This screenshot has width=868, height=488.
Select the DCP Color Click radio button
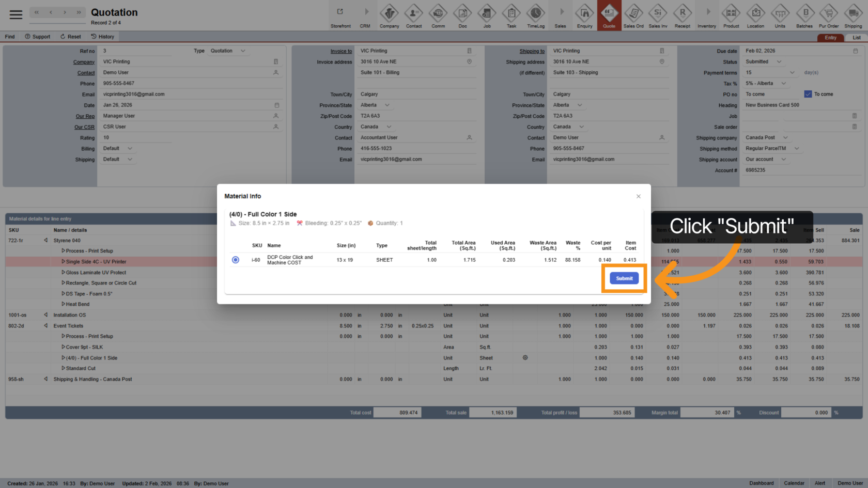(x=236, y=260)
